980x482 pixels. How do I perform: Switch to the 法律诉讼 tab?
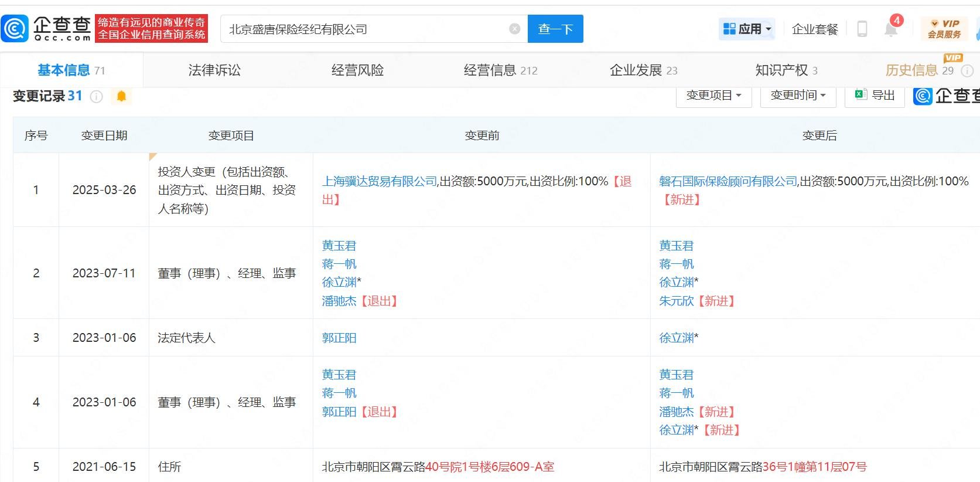214,70
